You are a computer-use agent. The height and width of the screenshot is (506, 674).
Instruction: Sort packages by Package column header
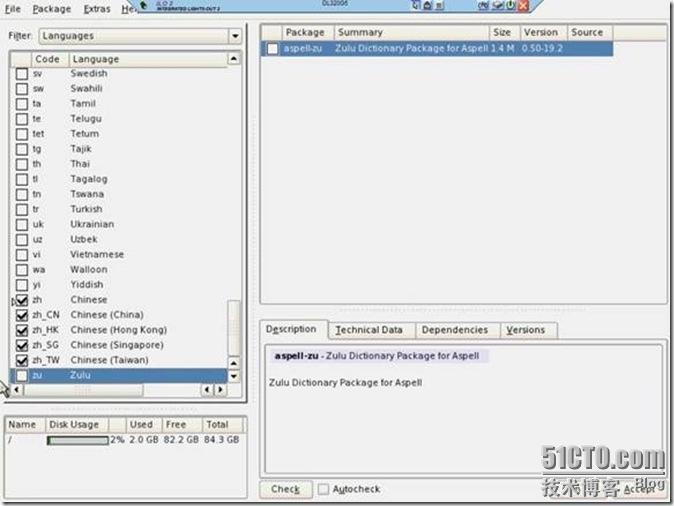[x=307, y=33]
